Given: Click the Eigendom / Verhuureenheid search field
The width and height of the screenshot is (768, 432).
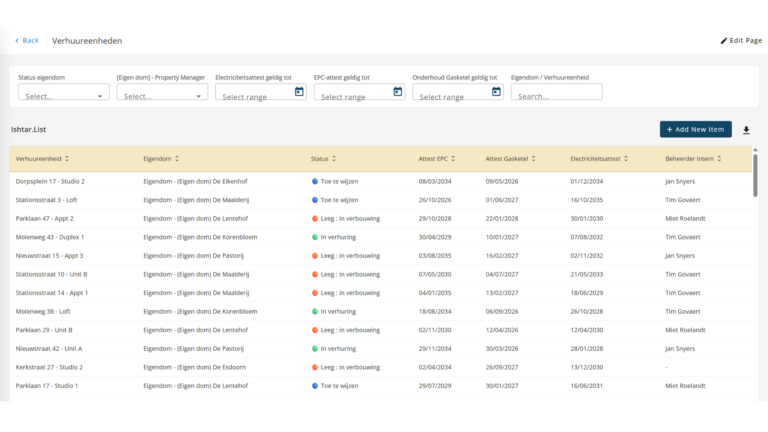Looking at the screenshot, I should [556, 96].
